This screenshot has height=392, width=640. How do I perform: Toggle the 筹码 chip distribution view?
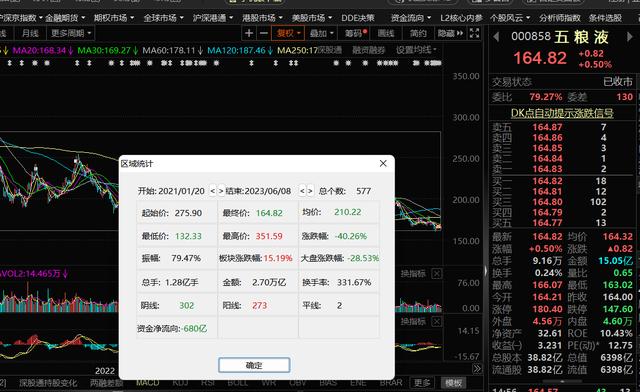pos(356,33)
